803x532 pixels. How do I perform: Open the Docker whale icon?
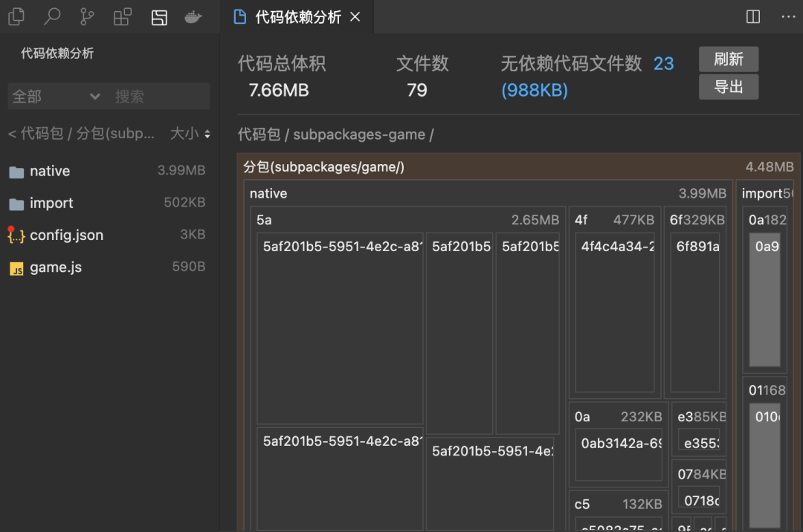pyautogui.click(x=193, y=16)
